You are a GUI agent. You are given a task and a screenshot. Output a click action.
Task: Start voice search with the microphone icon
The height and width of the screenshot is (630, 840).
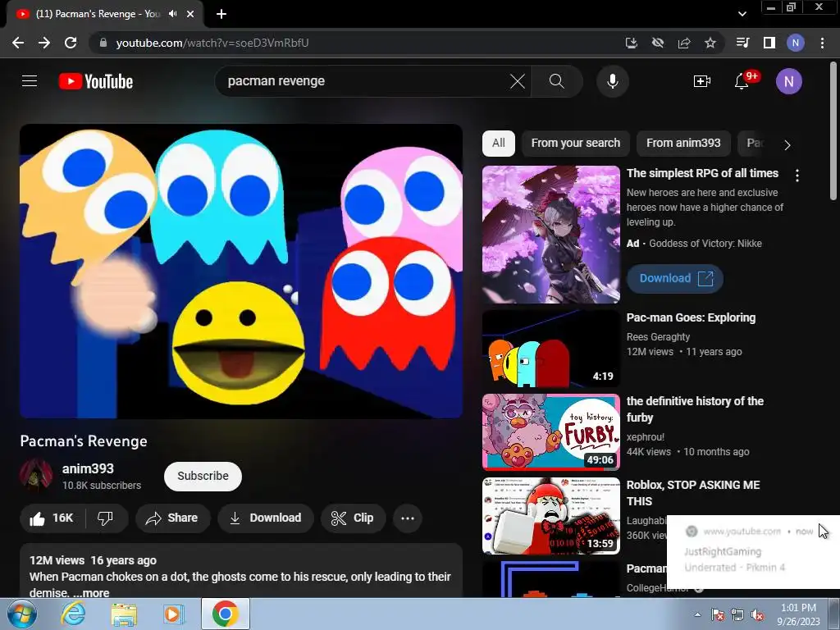(612, 81)
